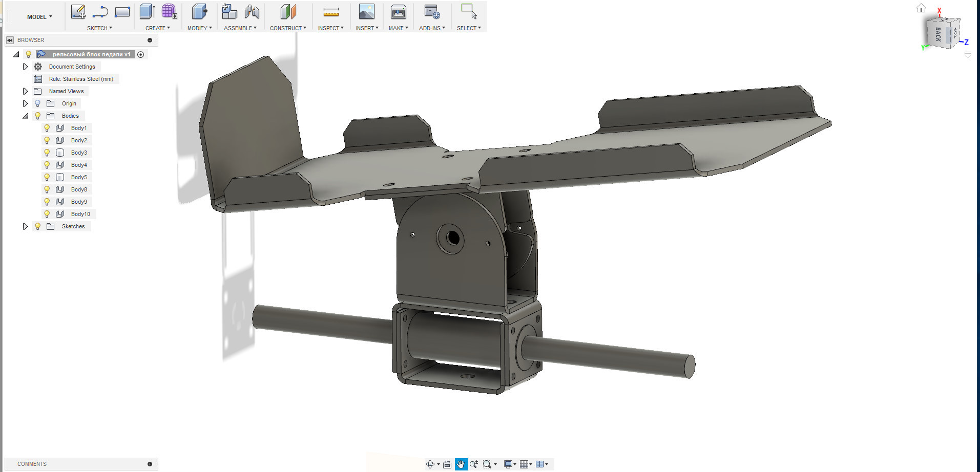Select the Measure tool in Inspect

tap(331, 12)
